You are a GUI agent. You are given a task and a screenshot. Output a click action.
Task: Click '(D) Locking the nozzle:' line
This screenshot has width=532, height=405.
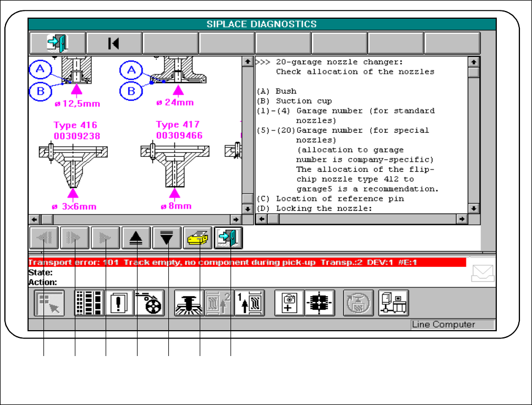click(x=314, y=209)
